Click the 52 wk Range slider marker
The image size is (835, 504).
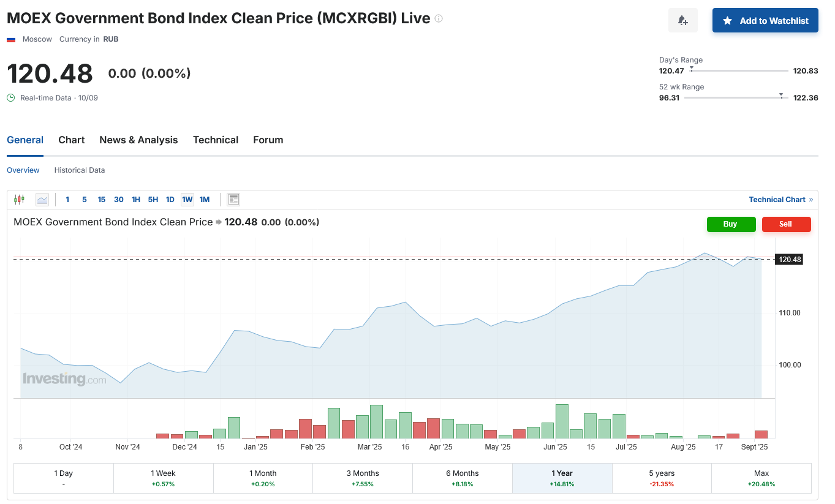pyautogui.click(x=781, y=95)
